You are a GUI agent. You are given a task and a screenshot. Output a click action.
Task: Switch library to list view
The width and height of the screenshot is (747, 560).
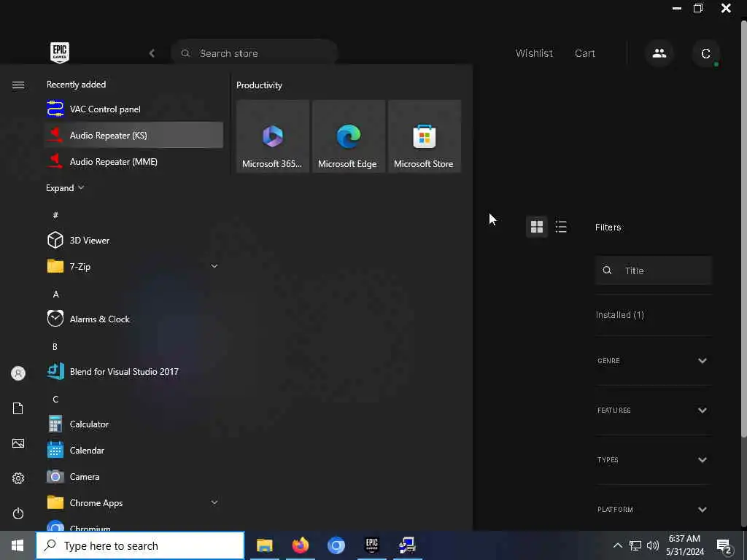pyautogui.click(x=561, y=227)
